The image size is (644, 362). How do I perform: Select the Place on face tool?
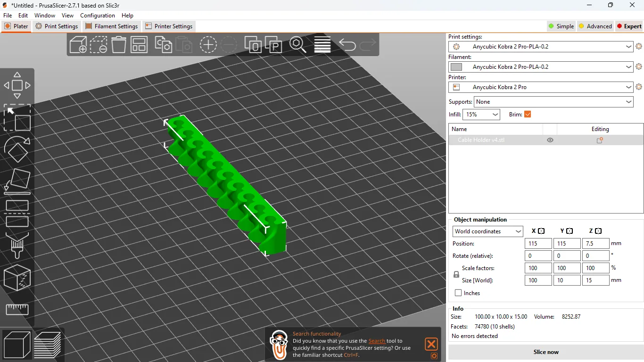(17, 181)
